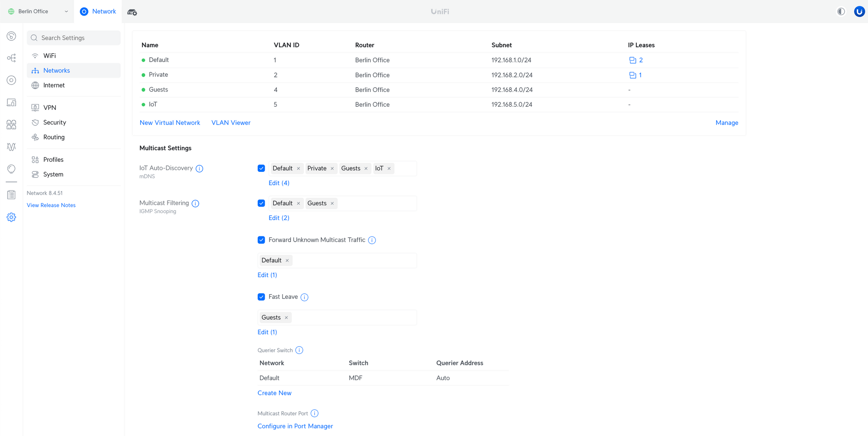Viewport: 868px width, 436px height.
Task: Click the Search Settings input field
Action: click(x=74, y=38)
